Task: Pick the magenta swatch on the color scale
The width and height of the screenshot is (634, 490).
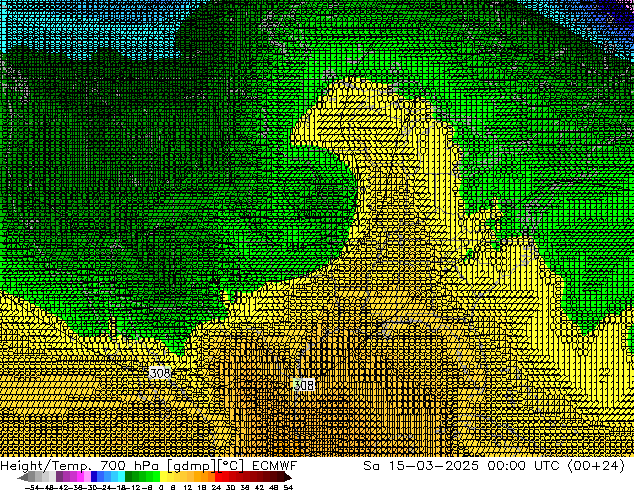Action: (x=80, y=477)
